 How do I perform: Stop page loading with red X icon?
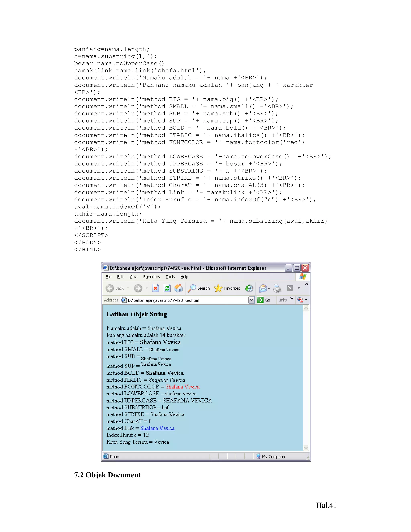[155, 288]
